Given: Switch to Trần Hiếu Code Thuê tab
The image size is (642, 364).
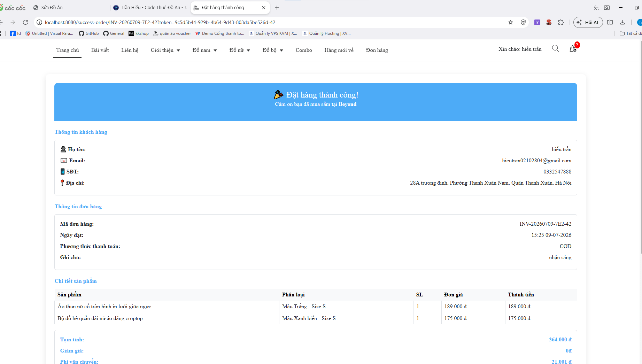Looking at the screenshot, I should (x=150, y=8).
